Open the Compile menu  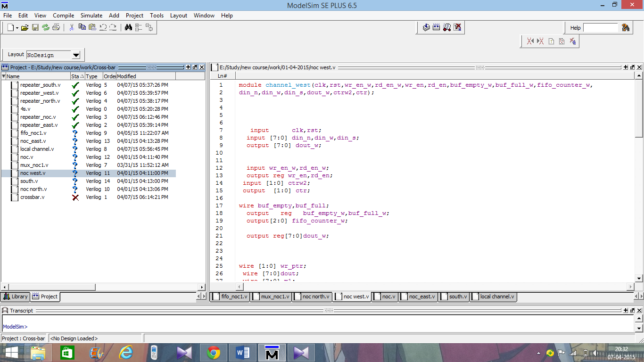click(x=63, y=16)
